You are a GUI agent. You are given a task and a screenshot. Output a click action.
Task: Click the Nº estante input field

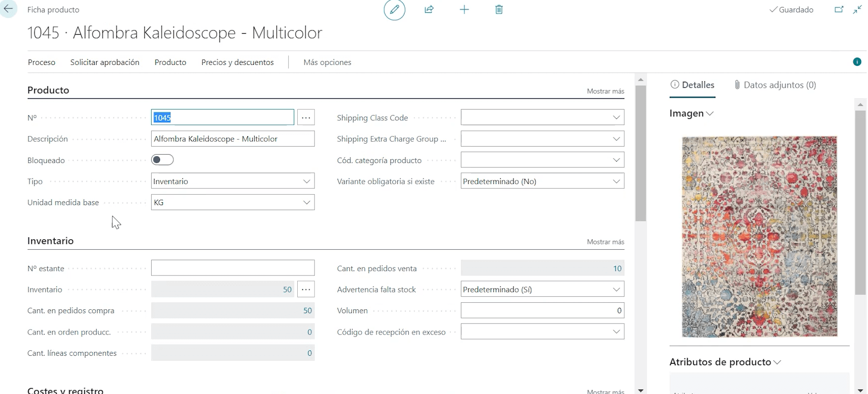point(232,268)
